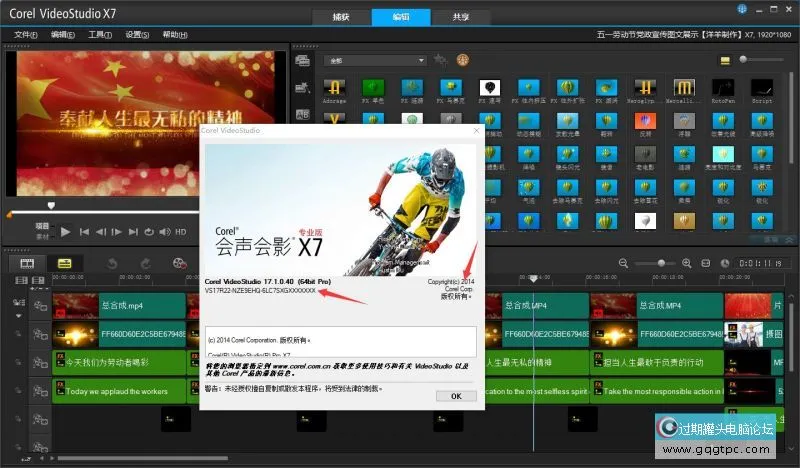Jump to the end of the preview
The height and width of the screenshot is (468, 800).
click(x=133, y=232)
